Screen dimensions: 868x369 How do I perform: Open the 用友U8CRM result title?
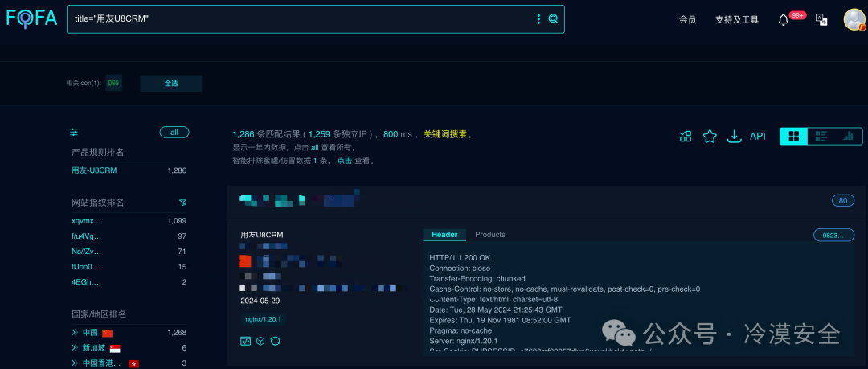262,235
